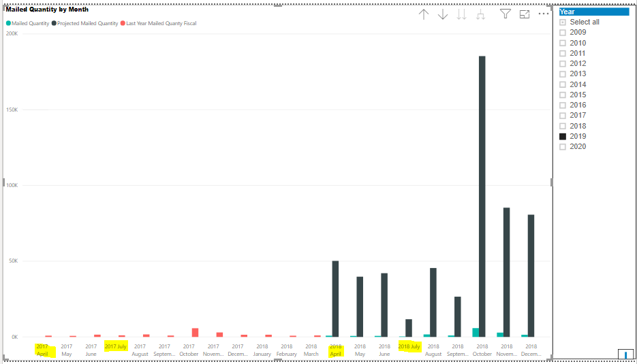The height and width of the screenshot is (364, 637).
Task: Go to next level double-arrow icon
Action: [x=461, y=14]
